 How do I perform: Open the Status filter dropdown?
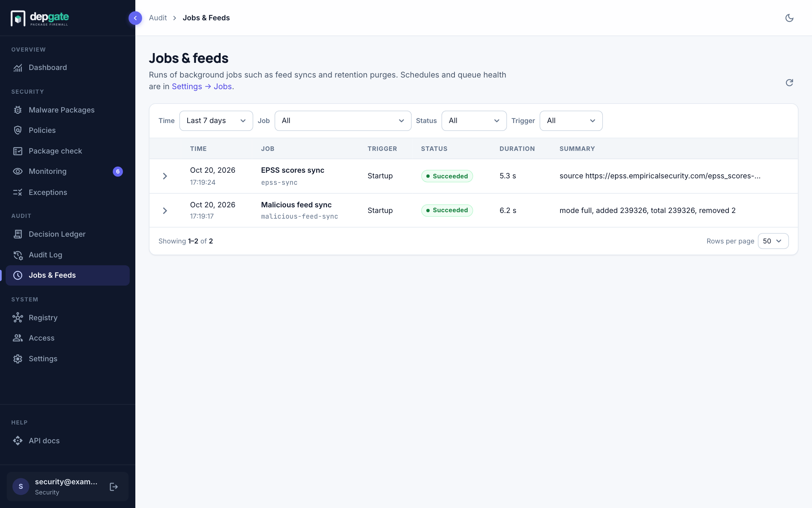pos(474,121)
